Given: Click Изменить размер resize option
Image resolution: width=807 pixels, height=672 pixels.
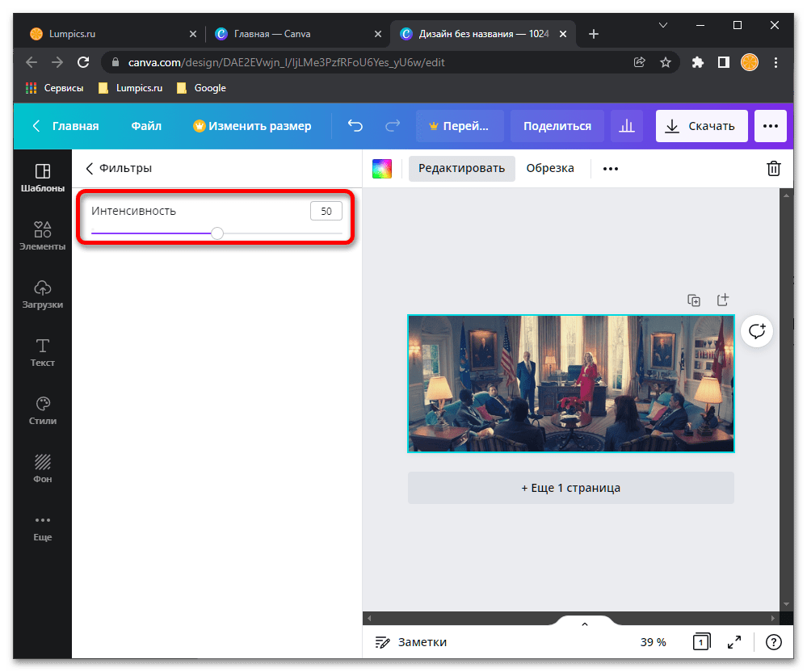Looking at the screenshot, I should tap(252, 125).
